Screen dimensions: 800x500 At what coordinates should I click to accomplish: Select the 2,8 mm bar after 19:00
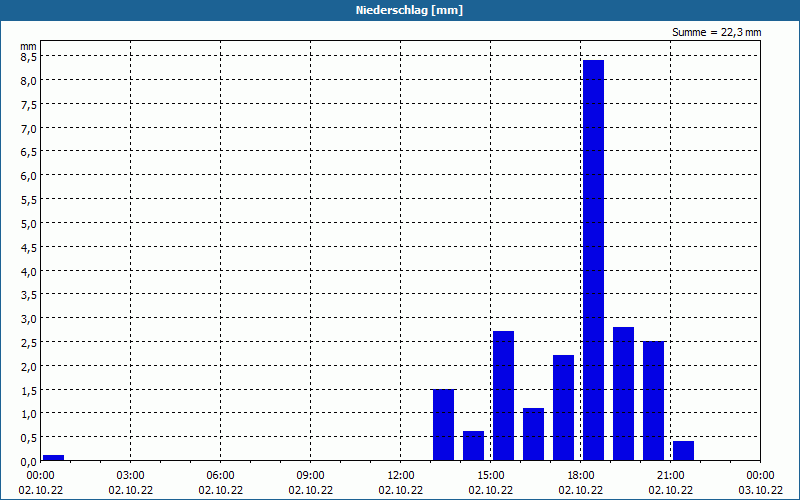click(x=623, y=394)
